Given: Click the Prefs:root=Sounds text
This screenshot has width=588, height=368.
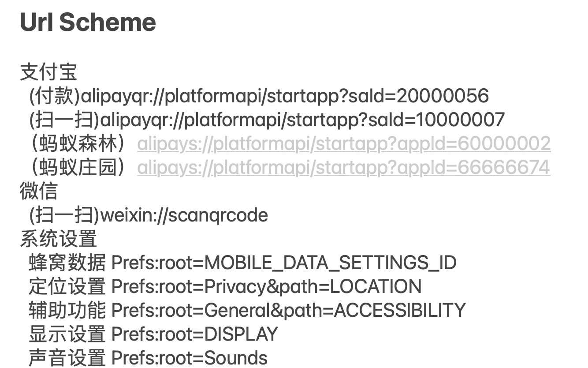Looking at the screenshot, I should 189,358.
